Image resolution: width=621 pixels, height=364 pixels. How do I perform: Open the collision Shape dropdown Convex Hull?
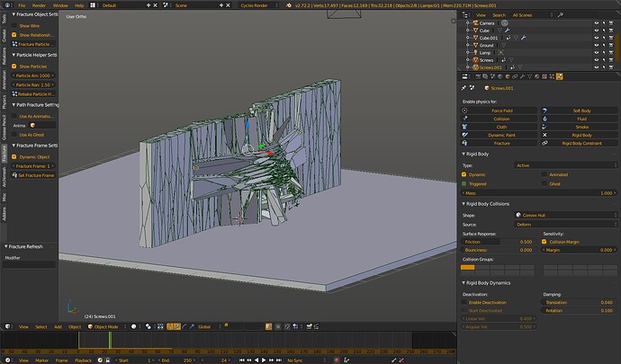click(565, 215)
